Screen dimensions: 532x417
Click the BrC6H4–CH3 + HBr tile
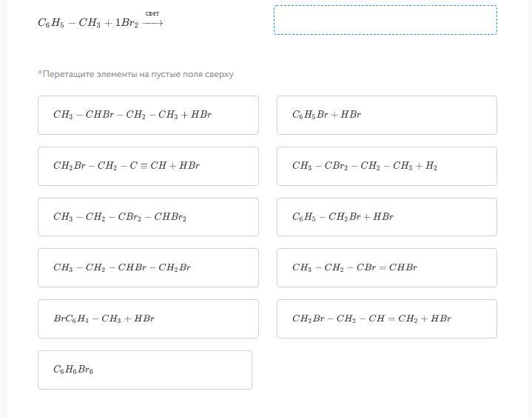[x=148, y=318]
